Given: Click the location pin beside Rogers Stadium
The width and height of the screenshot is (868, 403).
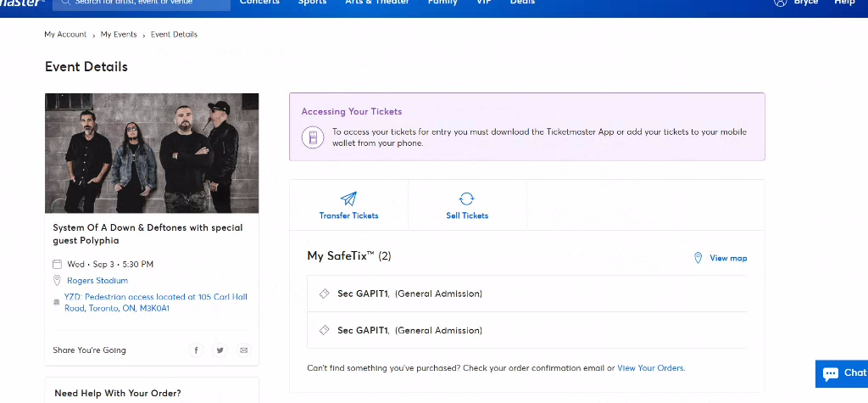Looking at the screenshot, I should coord(57,280).
